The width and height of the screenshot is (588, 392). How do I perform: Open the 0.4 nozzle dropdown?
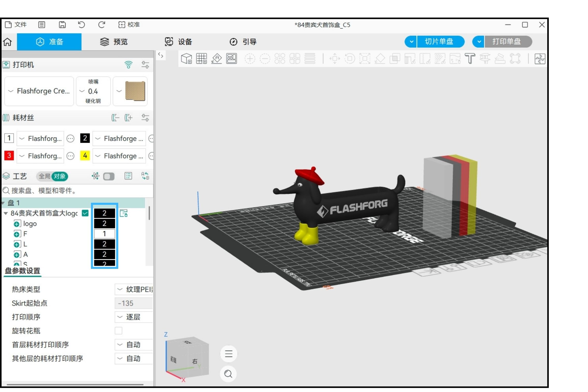[x=93, y=91]
